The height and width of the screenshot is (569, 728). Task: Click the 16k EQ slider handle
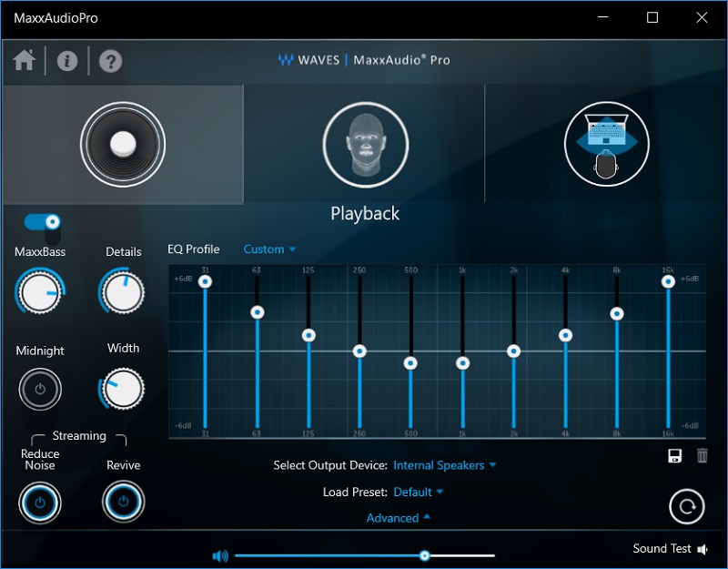[x=668, y=281]
